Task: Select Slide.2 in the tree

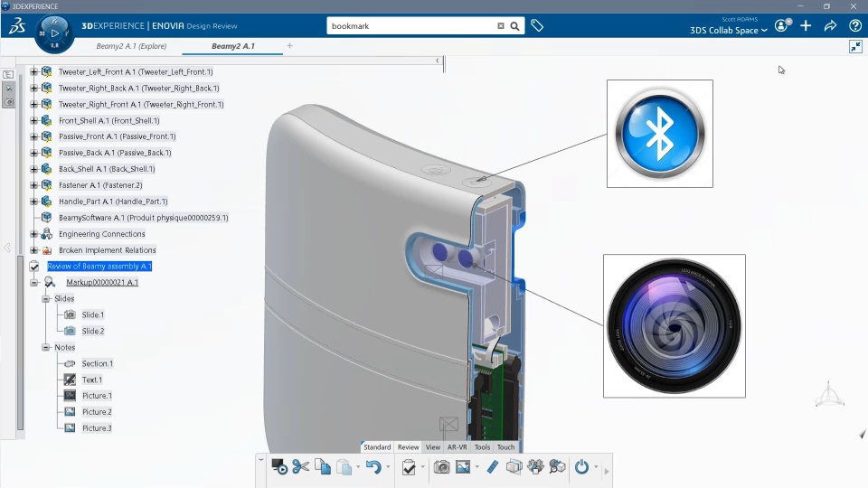Action: point(92,332)
